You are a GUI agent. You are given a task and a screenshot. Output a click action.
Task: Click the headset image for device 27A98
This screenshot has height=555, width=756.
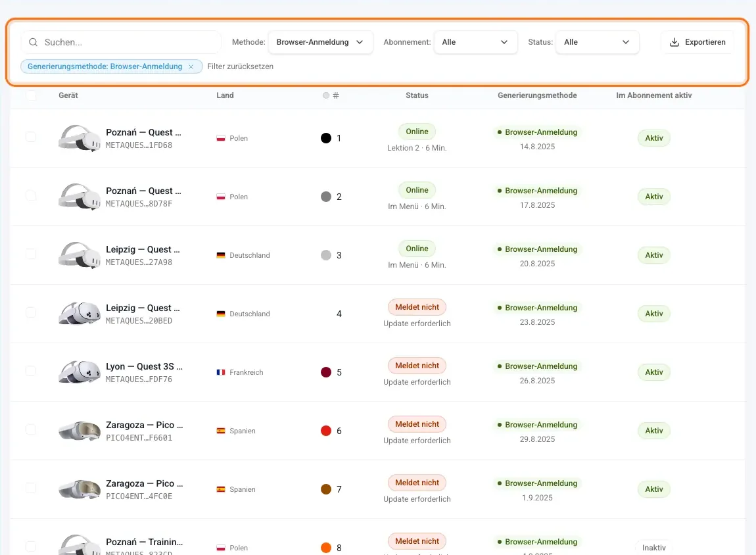(80, 256)
